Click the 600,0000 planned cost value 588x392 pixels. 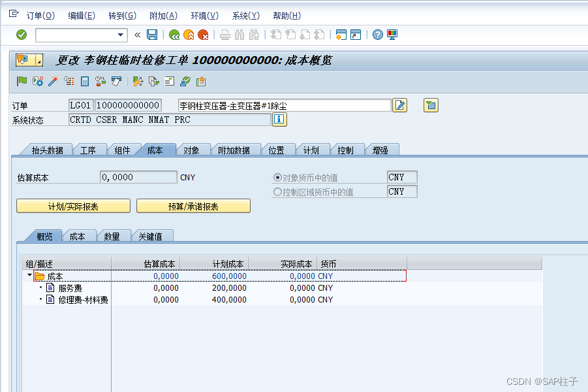pos(229,276)
